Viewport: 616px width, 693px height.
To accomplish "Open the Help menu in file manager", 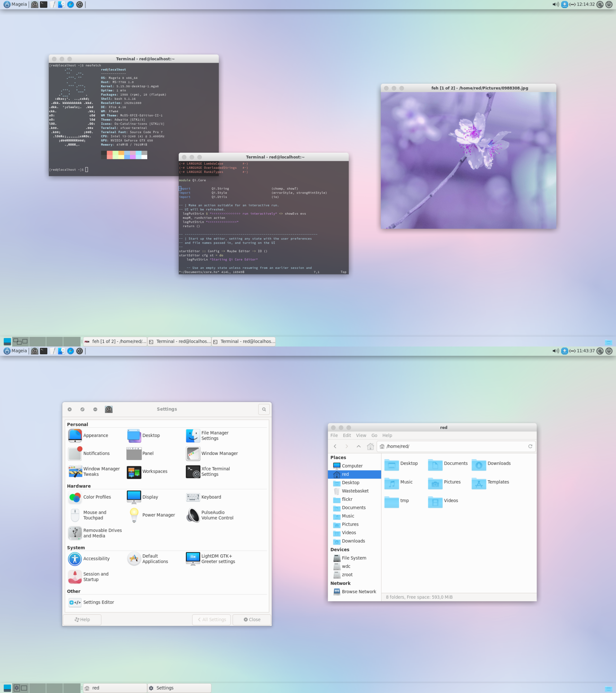I will [x=387, y=436].
